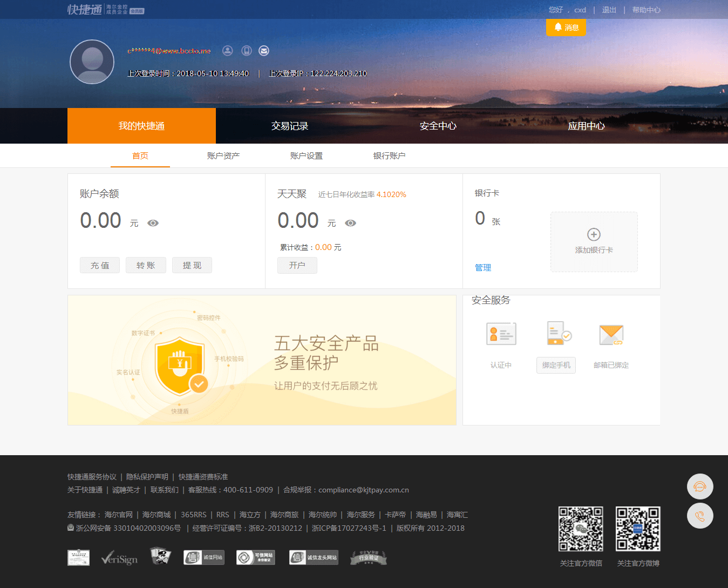Click the 开户 button under 天天聚
The image size is (728, 588).
pos(297,265)
